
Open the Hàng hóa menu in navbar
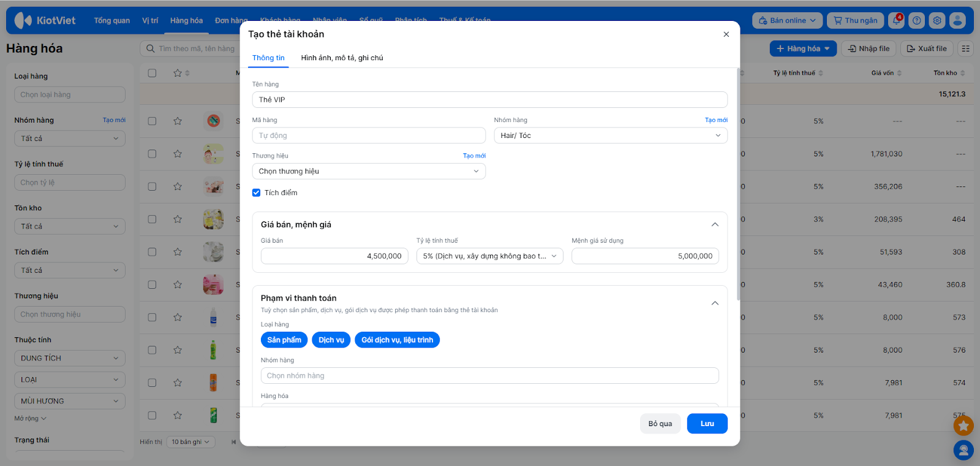(x=186, y=20)
